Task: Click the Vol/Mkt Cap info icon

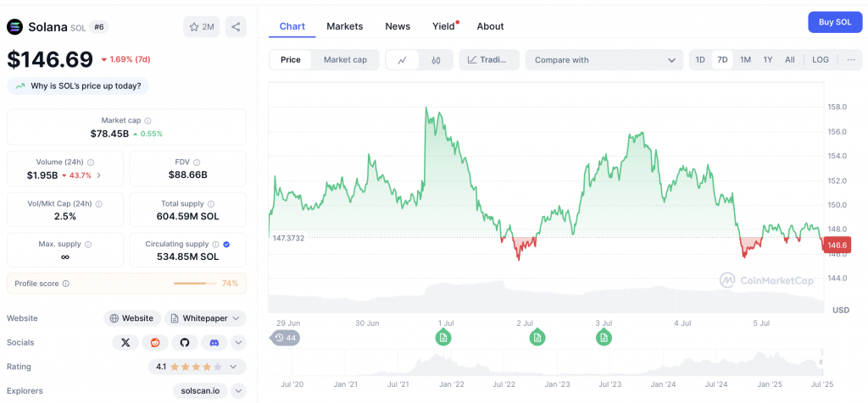Action: coord(99,204)
